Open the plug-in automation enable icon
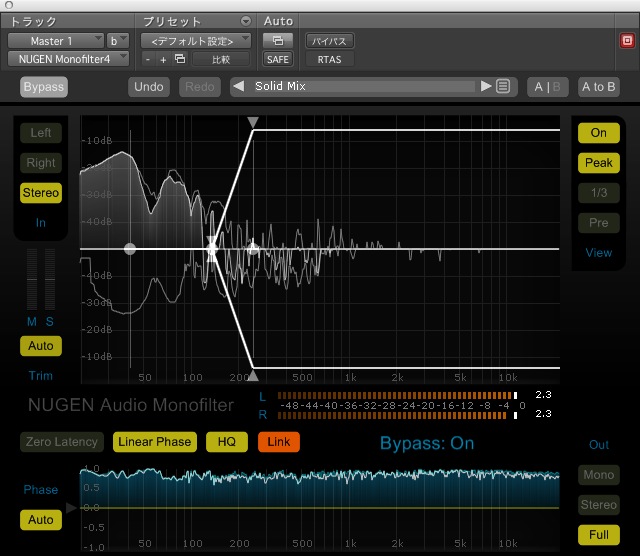The width and height of the screenshot is (640, 556). 278,40
